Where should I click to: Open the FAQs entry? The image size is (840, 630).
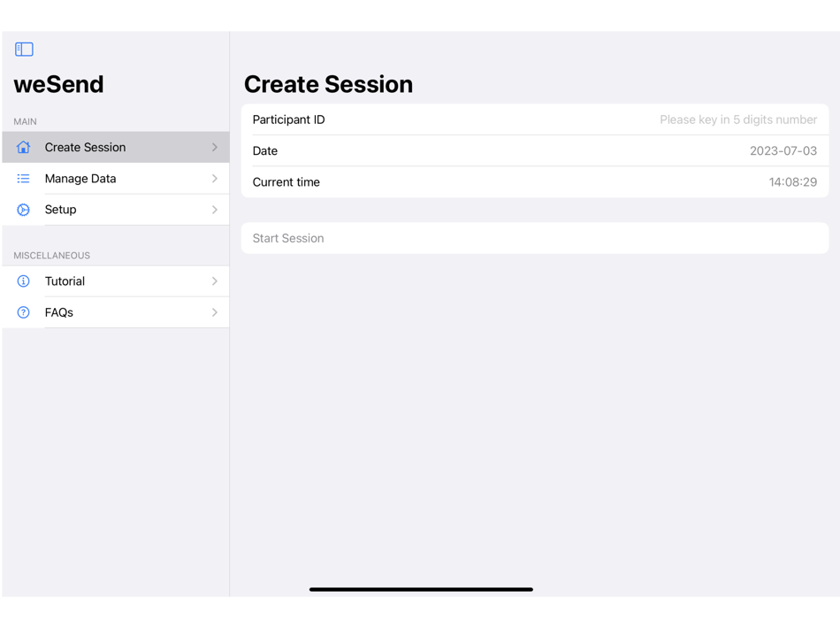[116, 312]
